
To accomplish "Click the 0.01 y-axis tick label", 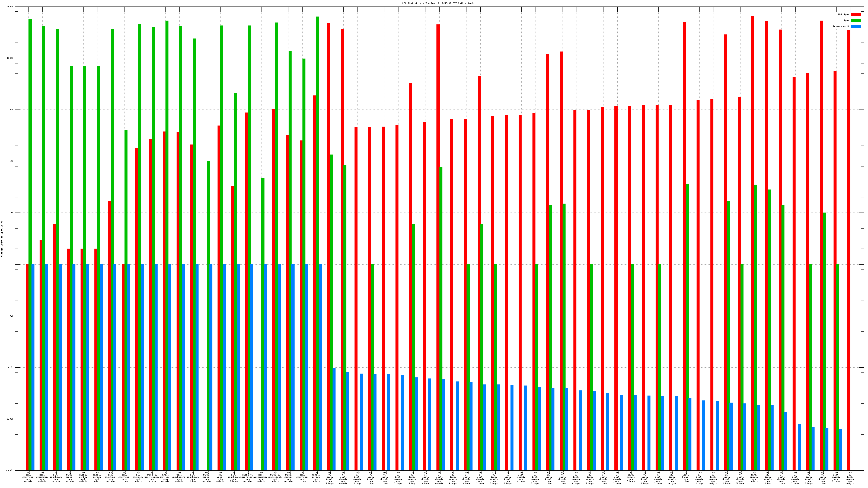I will point(11,367).
